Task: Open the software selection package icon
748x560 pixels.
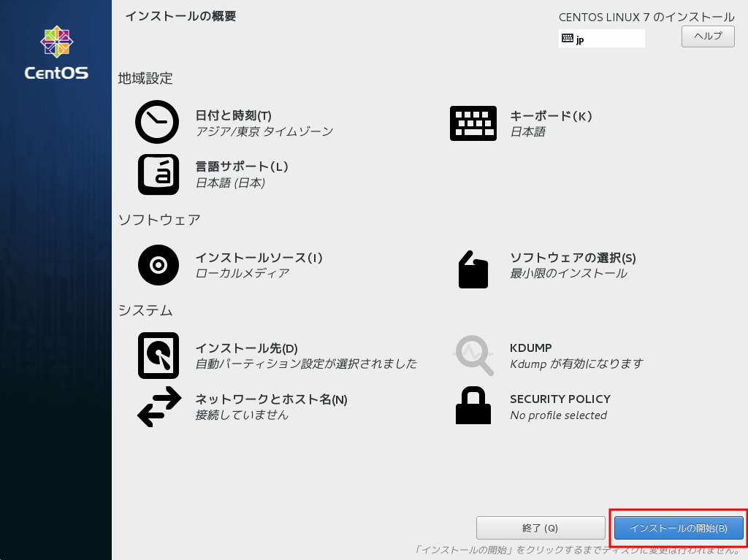Action: (473, 269)
